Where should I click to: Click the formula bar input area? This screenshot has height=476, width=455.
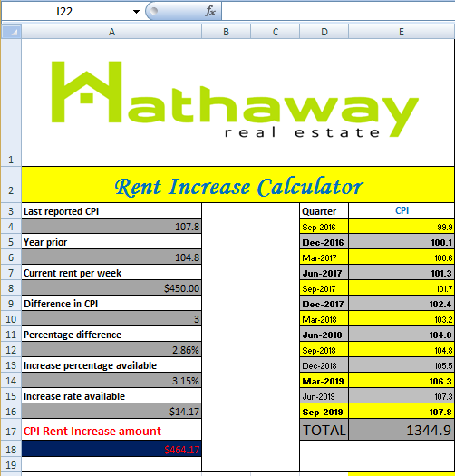(x=338, y=12)
